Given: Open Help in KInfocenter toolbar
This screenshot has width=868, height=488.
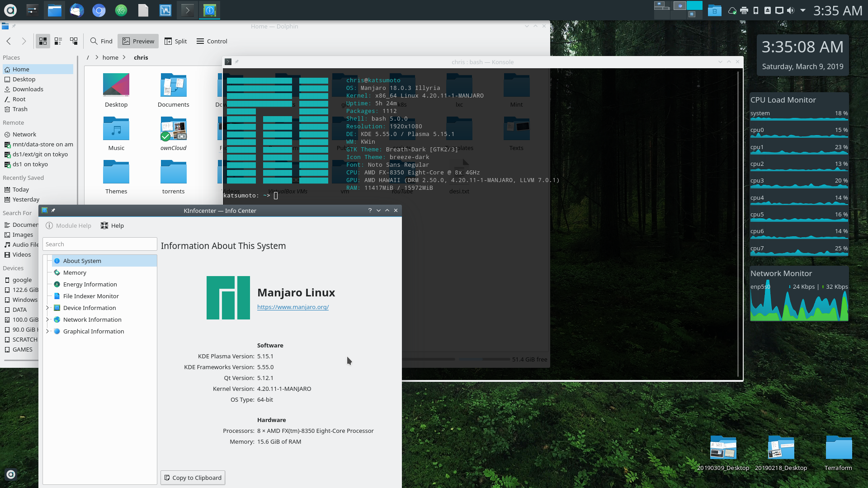Looking at the screenshot, I should pos(112,225).
